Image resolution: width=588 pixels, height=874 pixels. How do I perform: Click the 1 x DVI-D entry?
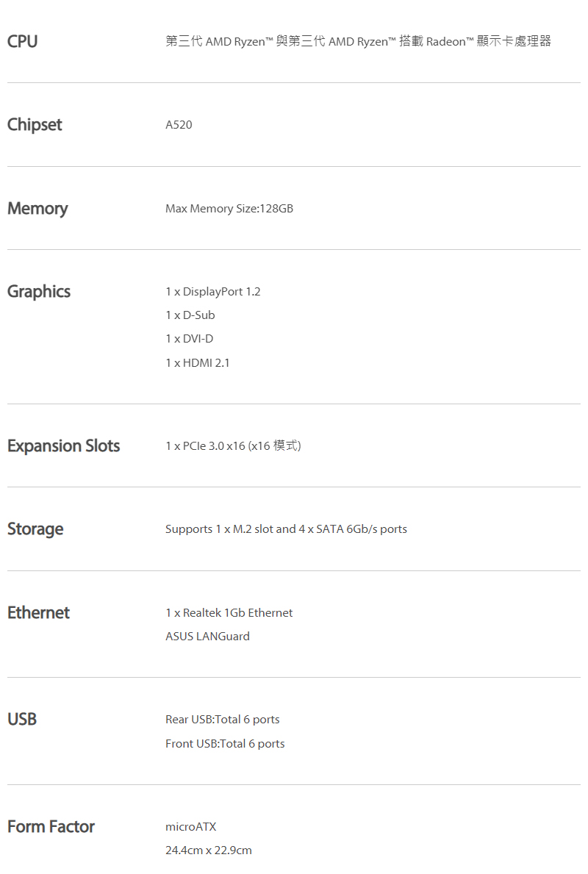190,339
